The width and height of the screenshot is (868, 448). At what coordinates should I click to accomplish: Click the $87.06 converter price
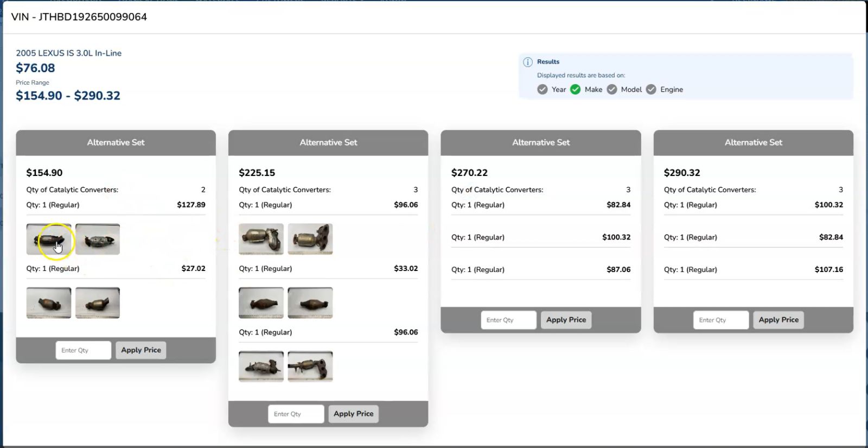point(619,269)
